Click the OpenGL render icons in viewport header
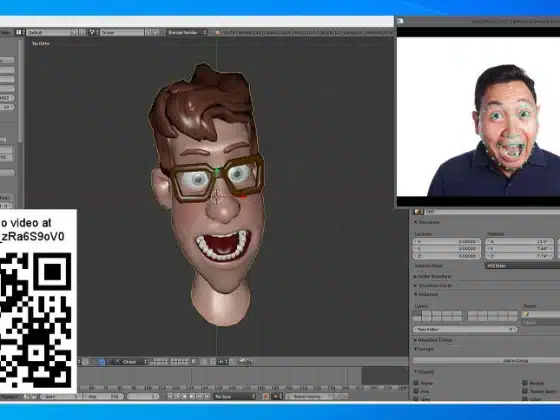This screenshot has width=560, height=420. tap(246, 361)
